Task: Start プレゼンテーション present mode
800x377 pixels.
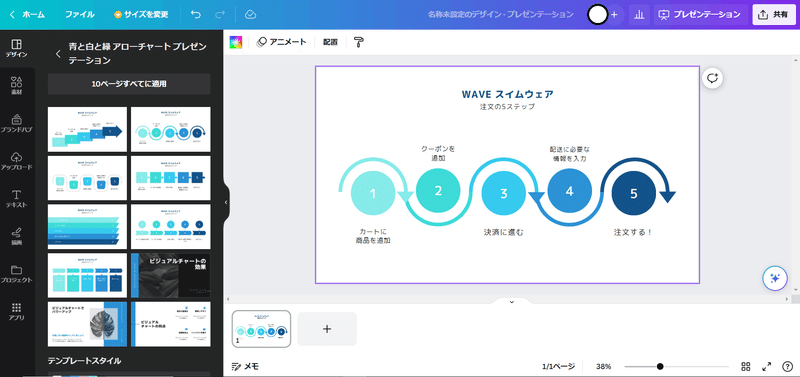Action: point(700,15)
